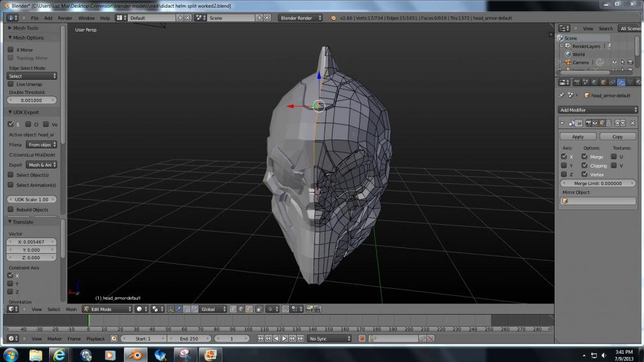Open the Render menu
The width and height of the screenshot is (644, 362).
click(65, 18)
